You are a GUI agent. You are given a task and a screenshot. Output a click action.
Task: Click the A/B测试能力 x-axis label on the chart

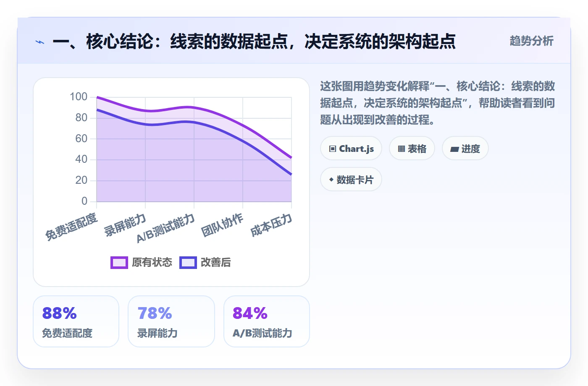[166, 228]
